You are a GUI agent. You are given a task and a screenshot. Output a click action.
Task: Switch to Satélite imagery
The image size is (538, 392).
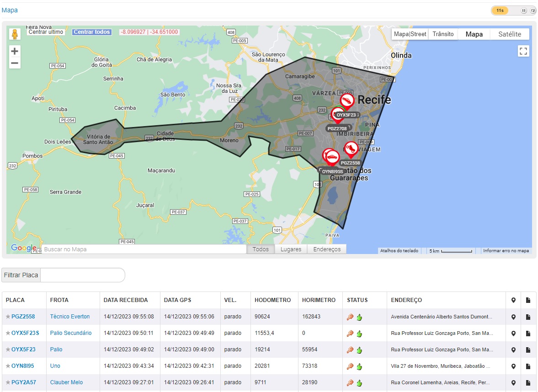(x=510, y=34)
